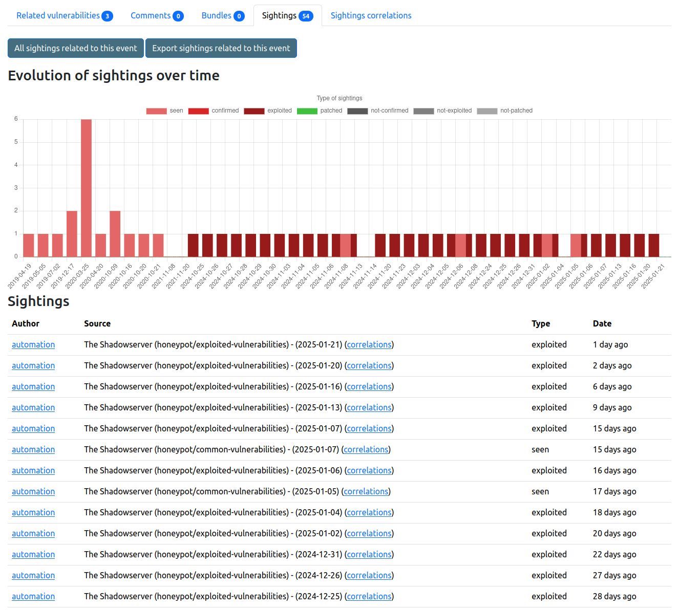Open correlations link for 2024-12-25 sighting
The image size is (700, 610).
[369, 596]
